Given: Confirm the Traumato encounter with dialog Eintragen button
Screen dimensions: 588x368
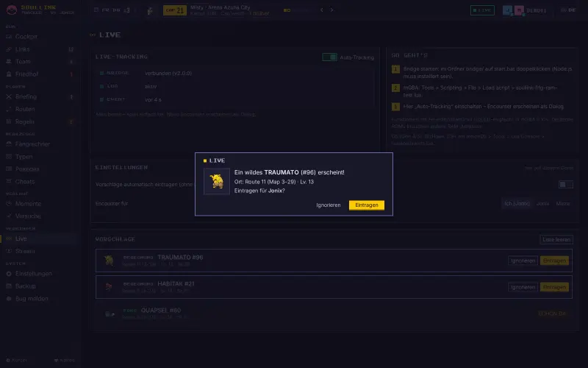Looking at the screenshot, I should click(x=366, y=205).
